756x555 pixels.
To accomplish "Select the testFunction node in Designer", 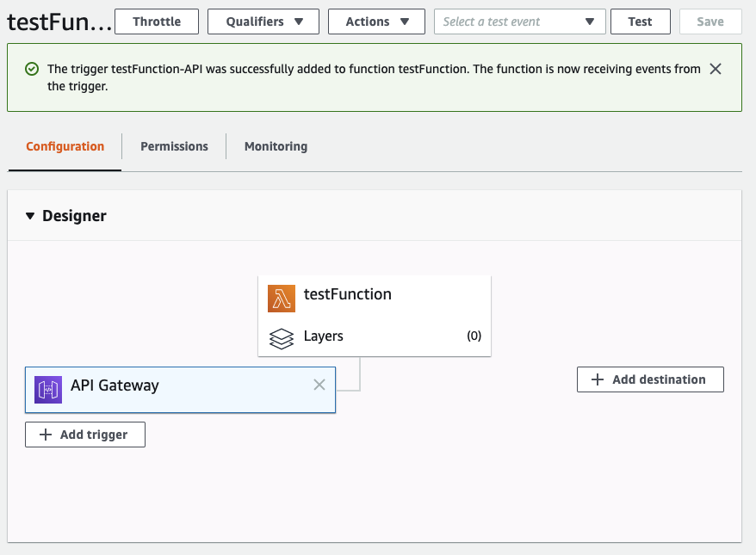I will pyautogui.click(x=348, y=294).
